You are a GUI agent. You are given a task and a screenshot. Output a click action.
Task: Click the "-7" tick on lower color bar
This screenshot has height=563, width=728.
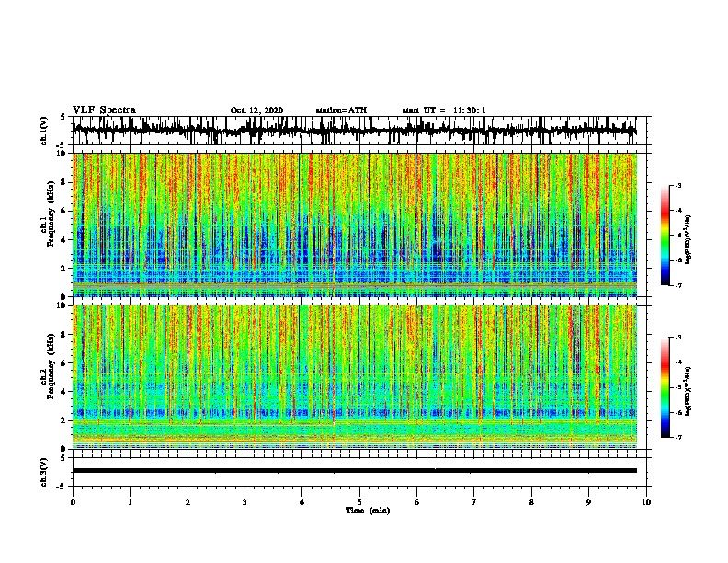(677, 438)
